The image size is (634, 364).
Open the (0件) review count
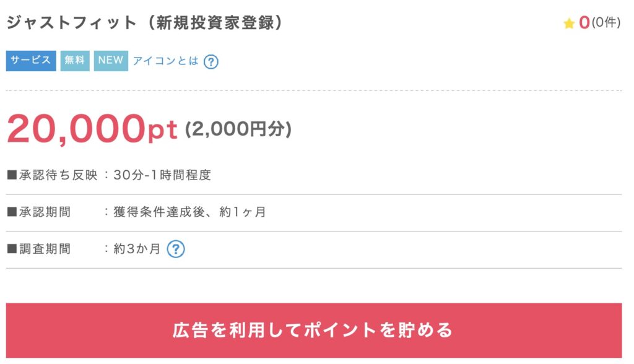point(606,23)
